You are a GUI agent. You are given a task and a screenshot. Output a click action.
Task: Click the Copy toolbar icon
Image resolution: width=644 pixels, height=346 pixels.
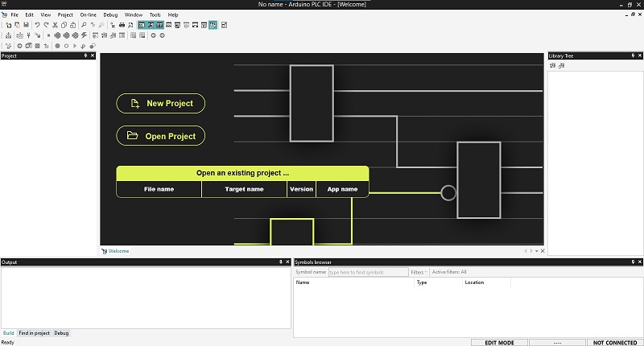64,25
